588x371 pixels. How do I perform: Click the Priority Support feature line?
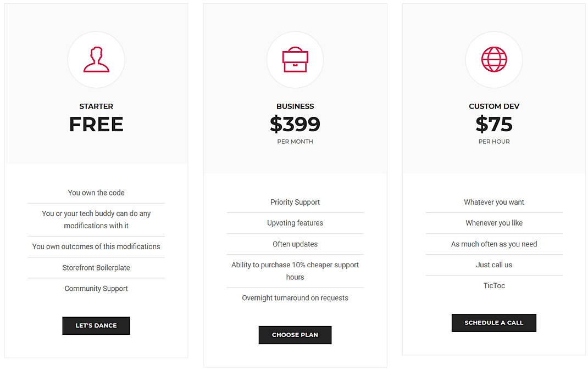[x=295, y=202]
